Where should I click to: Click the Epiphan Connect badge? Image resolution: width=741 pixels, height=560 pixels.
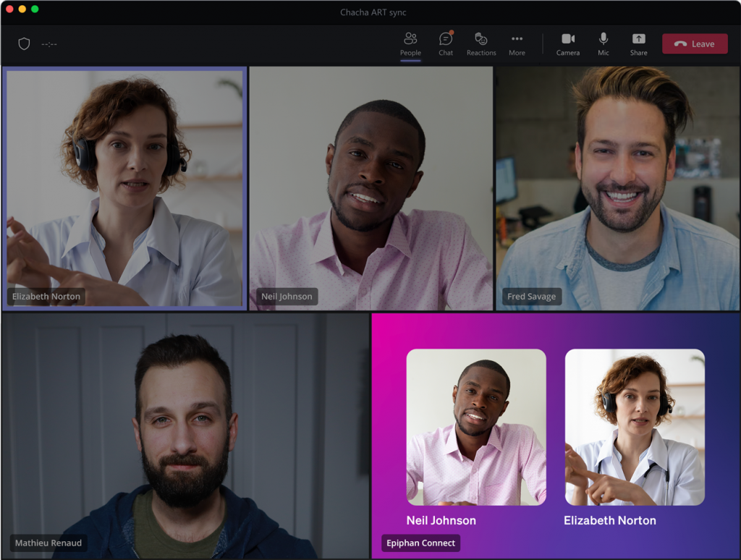click(420, 543)
